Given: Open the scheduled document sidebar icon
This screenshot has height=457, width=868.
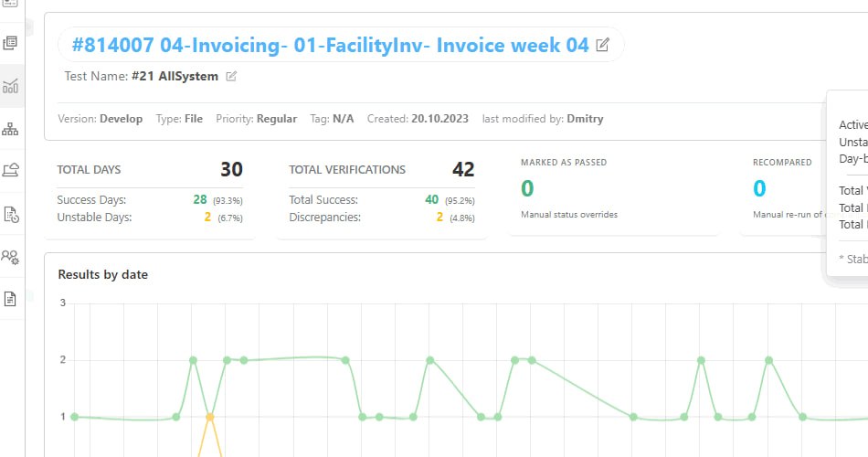Looking at the screenshot, I should pos(11,214).
